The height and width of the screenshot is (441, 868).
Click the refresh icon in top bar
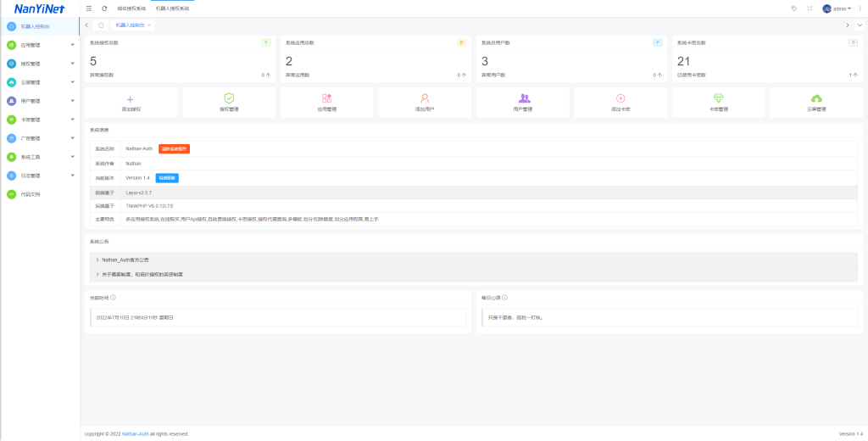point(104,8)
